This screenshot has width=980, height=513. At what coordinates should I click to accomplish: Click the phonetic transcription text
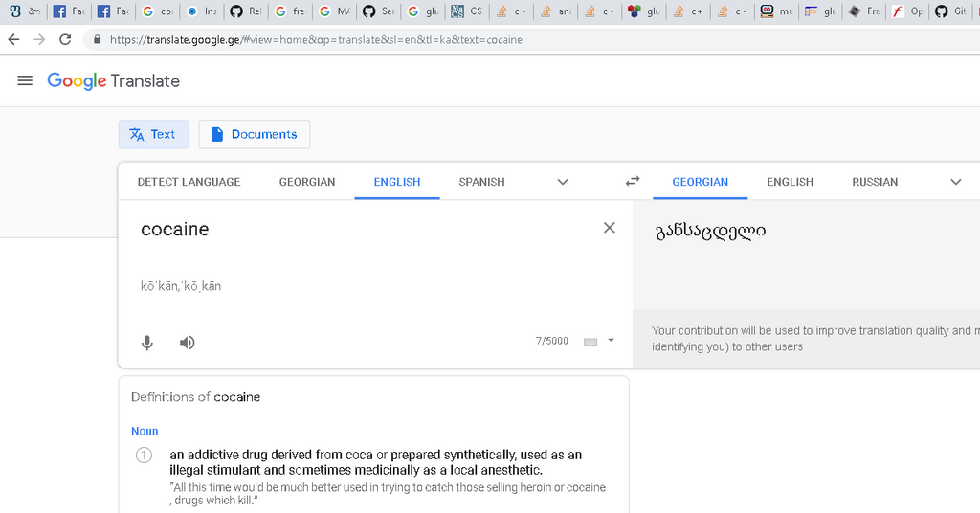181,286
